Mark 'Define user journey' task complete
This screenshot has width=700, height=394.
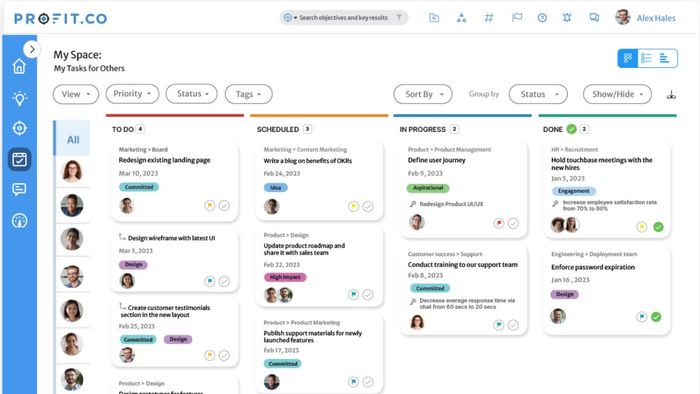click(513, 223)
